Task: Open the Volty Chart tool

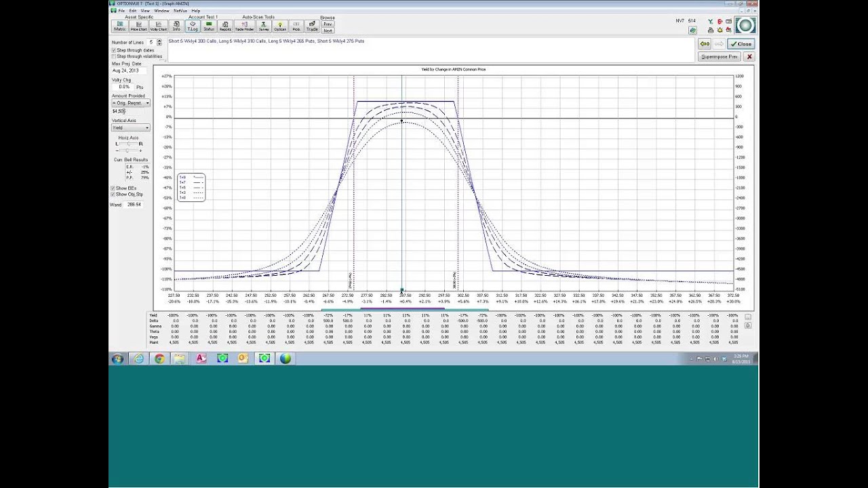Action: 158,26
